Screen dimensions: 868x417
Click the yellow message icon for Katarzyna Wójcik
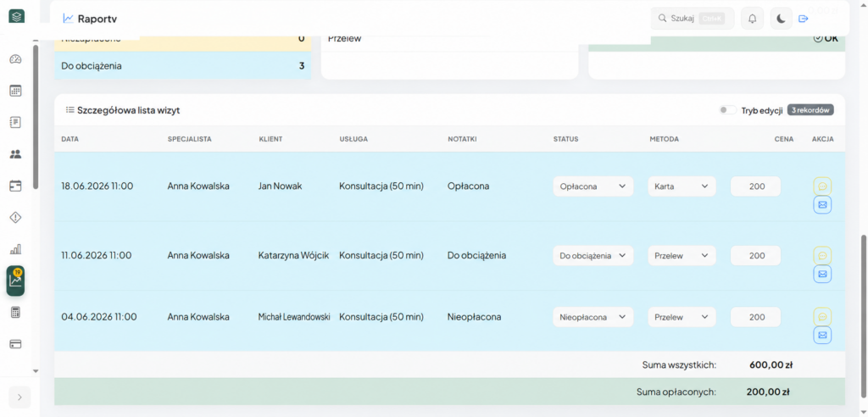pyautogui.click(x=822, y=255)
